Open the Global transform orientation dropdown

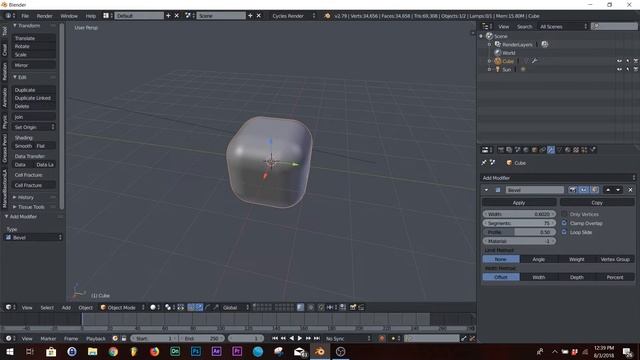(x=235, y=307)
